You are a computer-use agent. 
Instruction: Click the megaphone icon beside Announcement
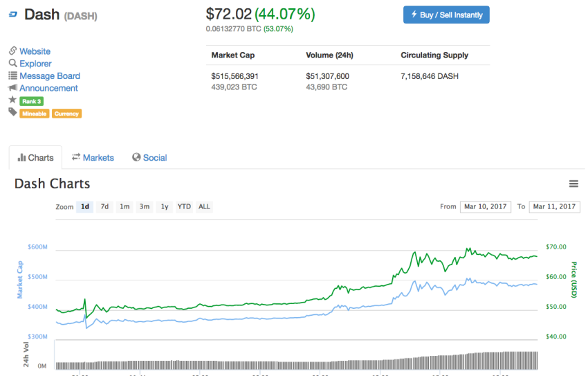[x=12, y=88]
